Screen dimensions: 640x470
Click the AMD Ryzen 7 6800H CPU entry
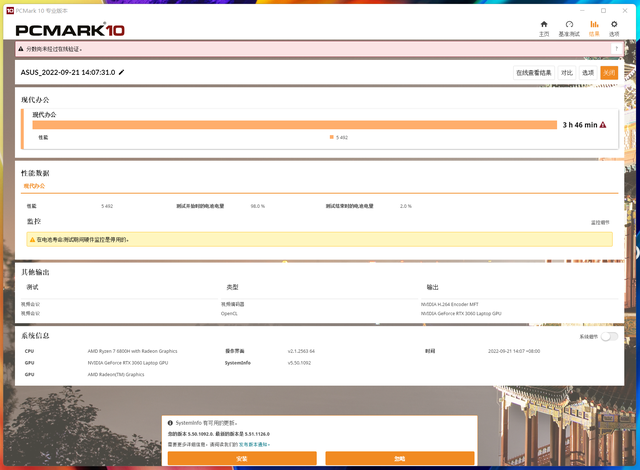[132, 351]
